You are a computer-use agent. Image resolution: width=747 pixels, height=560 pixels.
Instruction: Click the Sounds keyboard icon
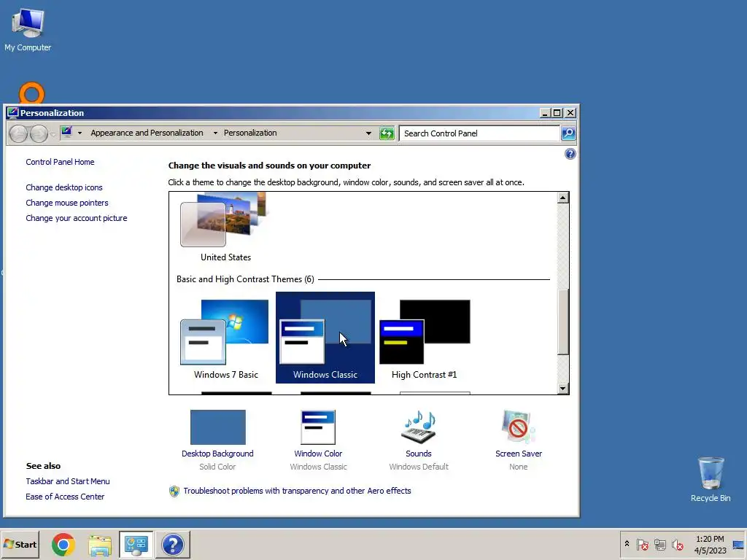point(418,427)
